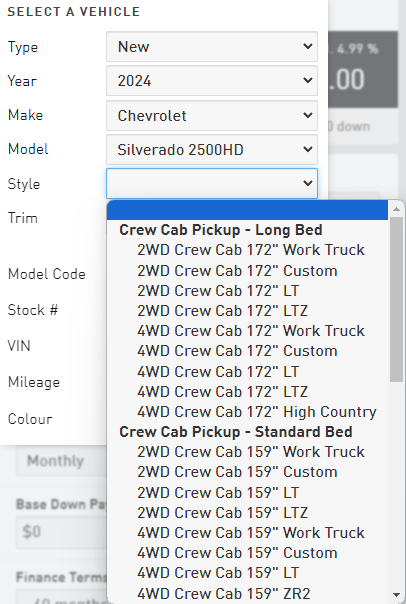Viewport: 406px width, 604px height.
Task: Choose 2WD Crew Cab 159" LTZ
Action: pos(247,513)
